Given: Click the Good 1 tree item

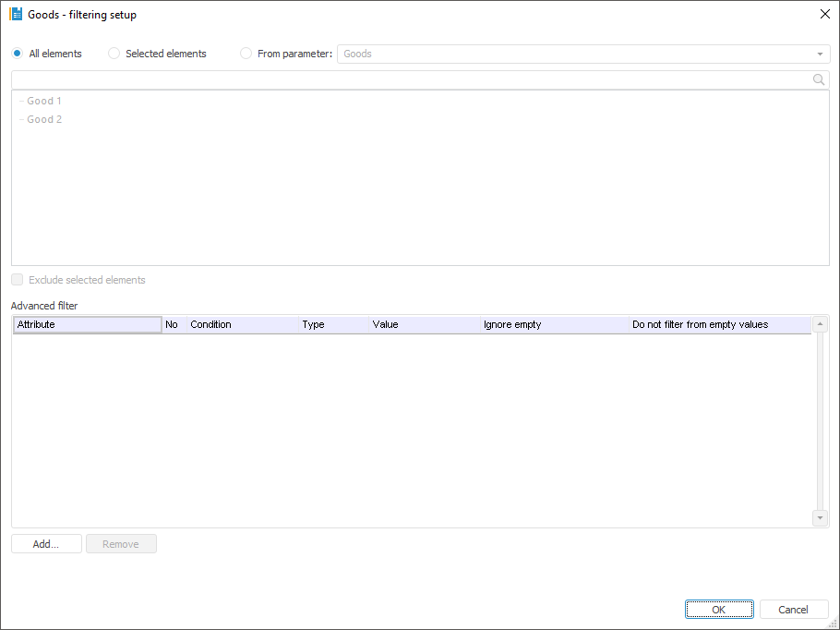Looking at the screenshot, I should click(44, 101).
